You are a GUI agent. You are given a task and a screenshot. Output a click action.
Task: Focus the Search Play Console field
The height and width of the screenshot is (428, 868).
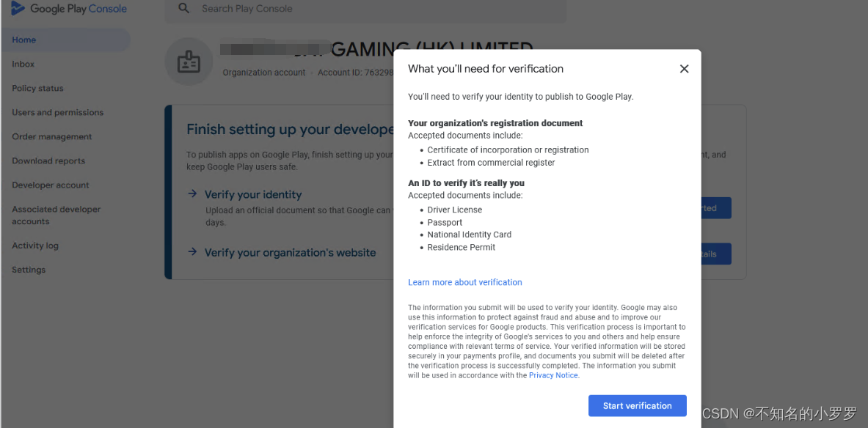(x=365, y=9)
